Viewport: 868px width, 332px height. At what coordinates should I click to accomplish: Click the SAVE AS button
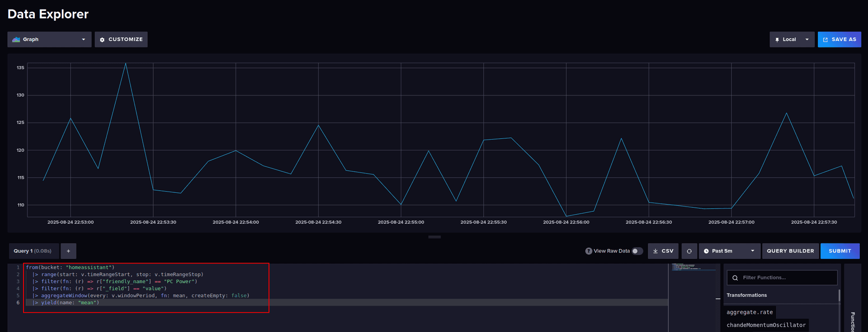[839, 39]
